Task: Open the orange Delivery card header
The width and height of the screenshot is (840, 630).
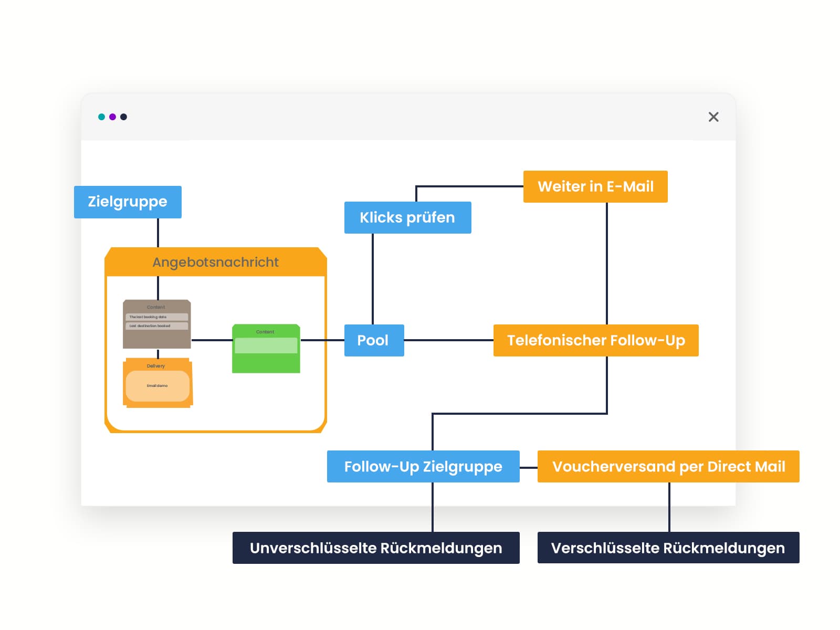Action: [156, 366]
